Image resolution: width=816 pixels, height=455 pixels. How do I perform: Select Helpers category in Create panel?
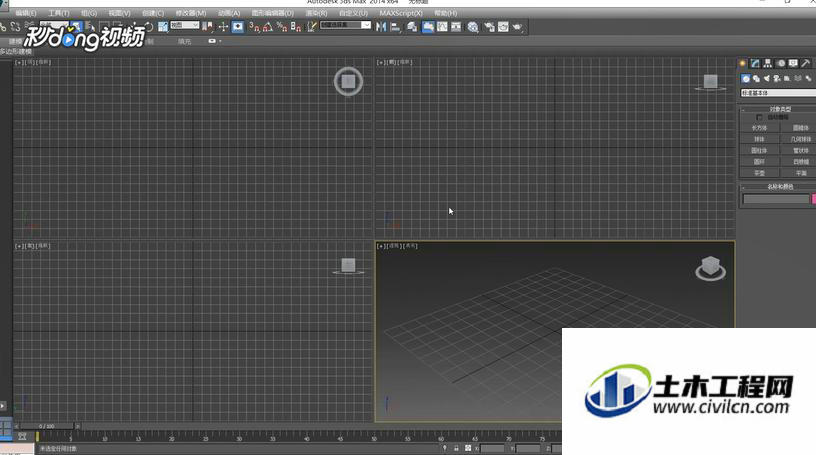tap(787, 79)
